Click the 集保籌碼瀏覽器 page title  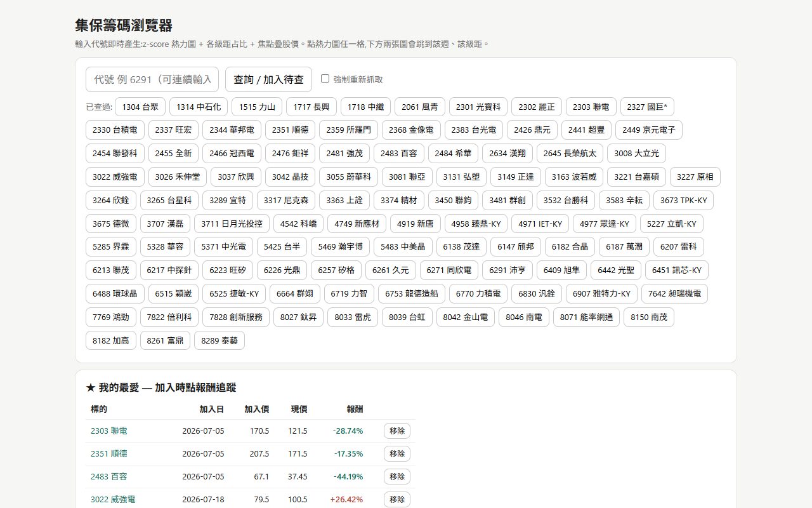coord(124,25)
